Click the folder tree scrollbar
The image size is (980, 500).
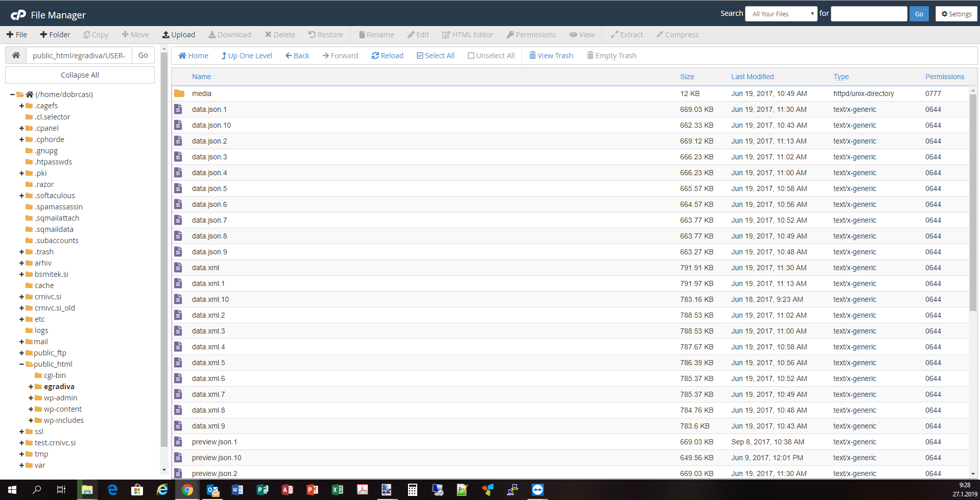tap(164, 250)
